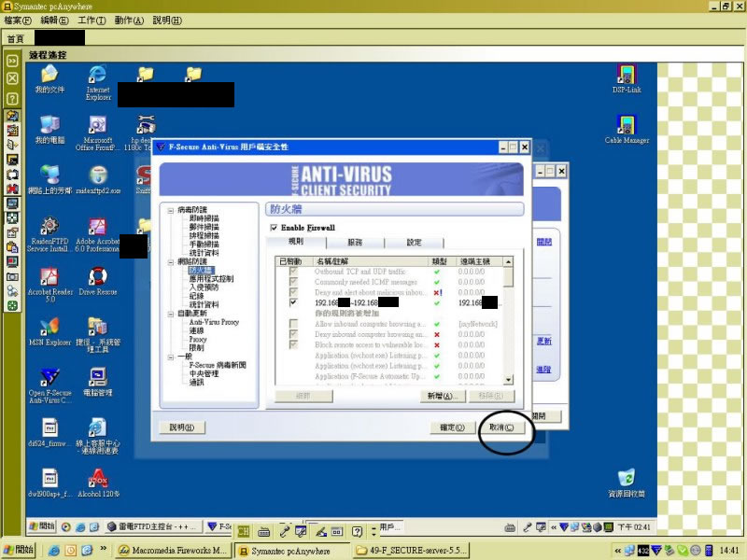Viewport: 747px width, 560px height.
Task: Switch to Macromedia Fireworks taskbar button
Action: pos(174,551)
